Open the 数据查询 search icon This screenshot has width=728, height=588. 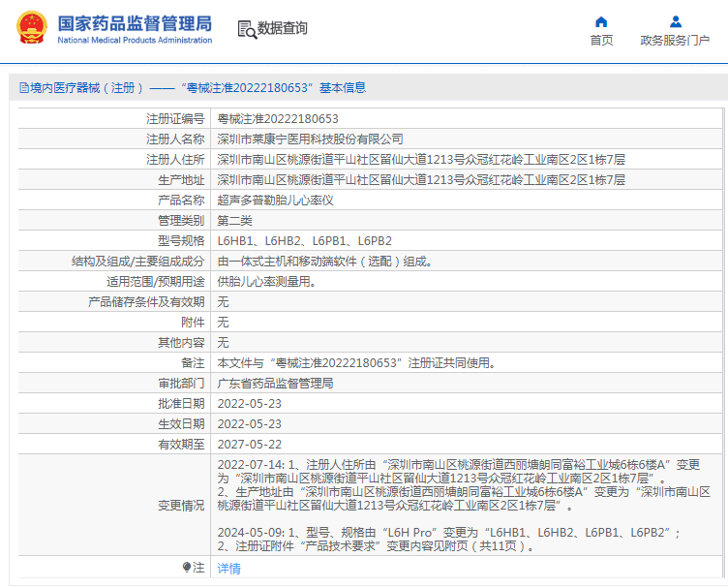247,29
